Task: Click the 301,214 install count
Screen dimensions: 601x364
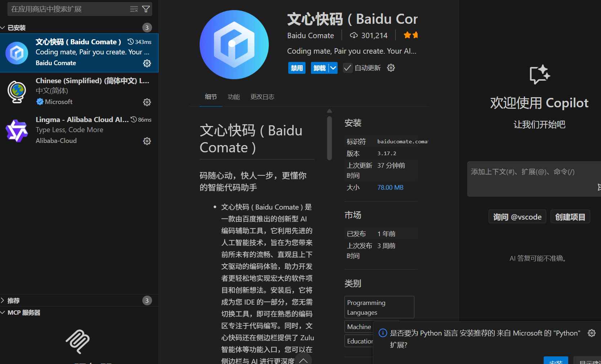Action: (374, 35)
